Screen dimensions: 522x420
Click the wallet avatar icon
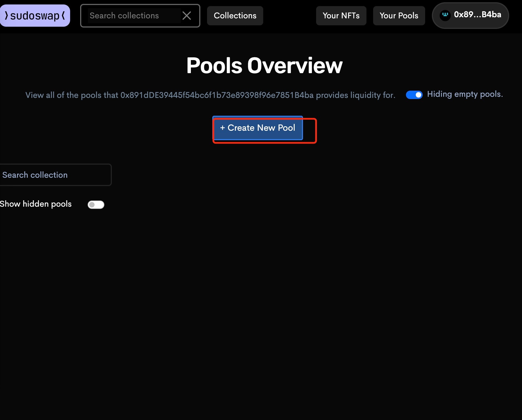point(445,15)
